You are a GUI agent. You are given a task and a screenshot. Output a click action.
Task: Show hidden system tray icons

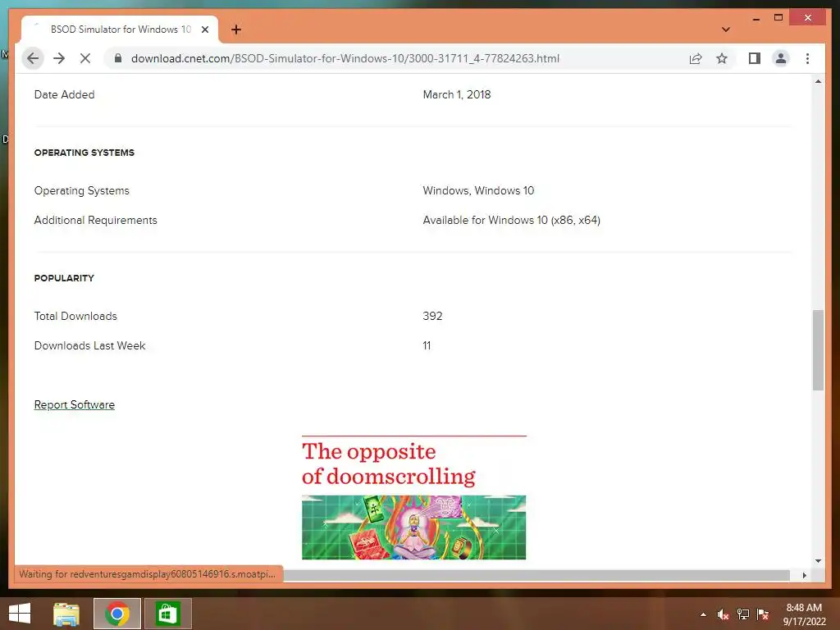click(703, 614)
